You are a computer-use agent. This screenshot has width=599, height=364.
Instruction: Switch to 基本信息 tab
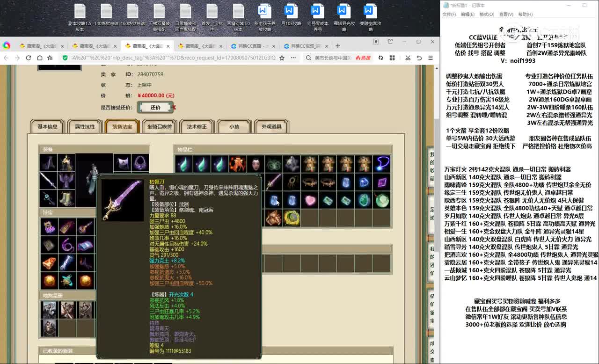47,126
